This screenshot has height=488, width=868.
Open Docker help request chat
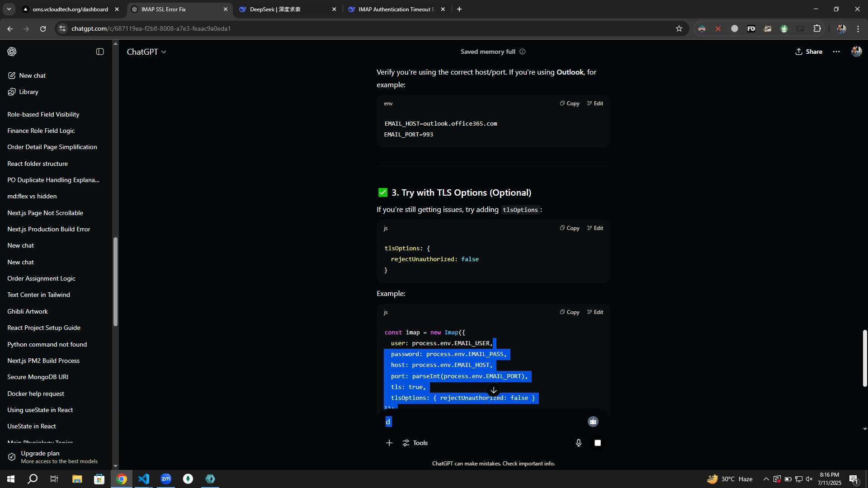click(x=36, y=394)
